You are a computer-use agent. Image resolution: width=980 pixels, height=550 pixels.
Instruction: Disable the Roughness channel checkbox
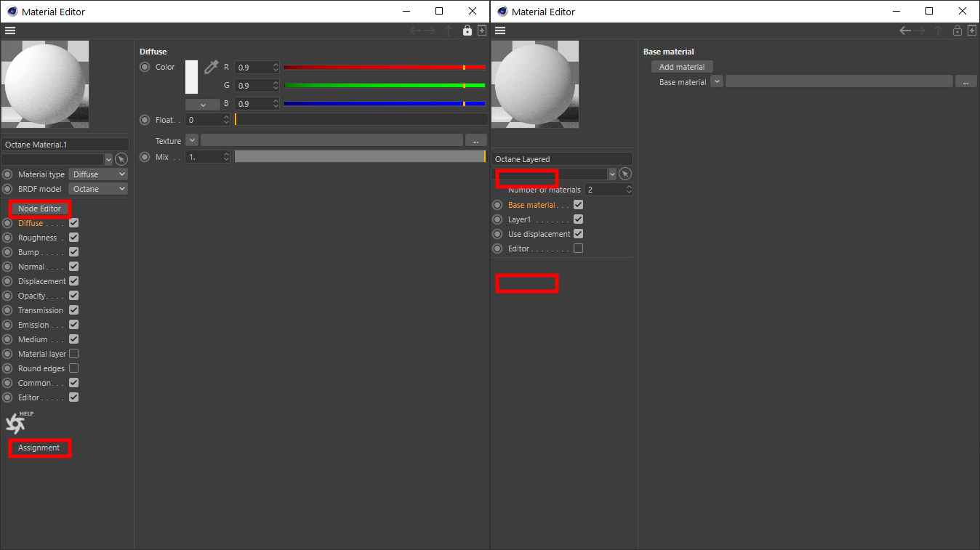[x=73, y=238]
